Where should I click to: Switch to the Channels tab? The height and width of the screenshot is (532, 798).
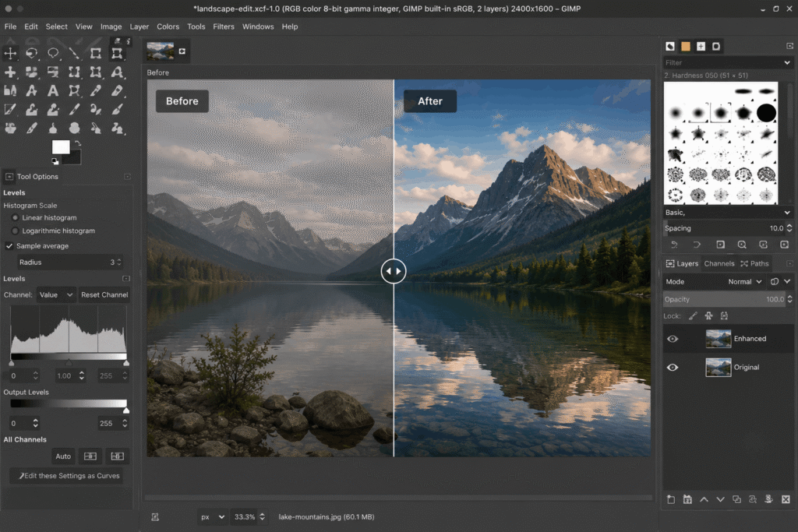(x=719, y=263)
